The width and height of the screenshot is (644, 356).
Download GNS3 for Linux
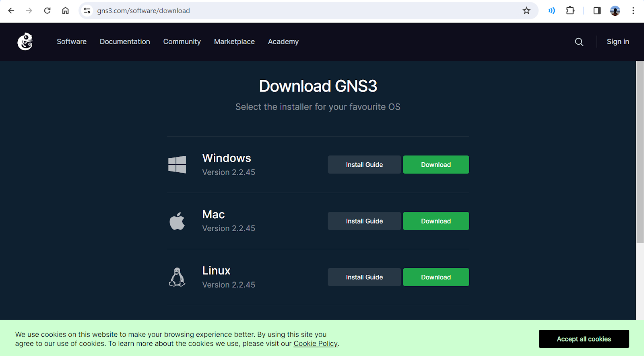pyautogui.click(x=436, y=277)
